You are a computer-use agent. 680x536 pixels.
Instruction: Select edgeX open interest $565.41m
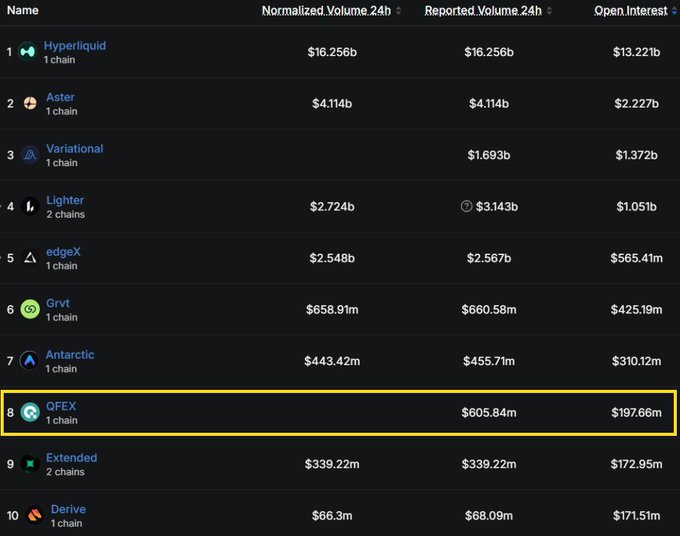(x=636, y=258)
